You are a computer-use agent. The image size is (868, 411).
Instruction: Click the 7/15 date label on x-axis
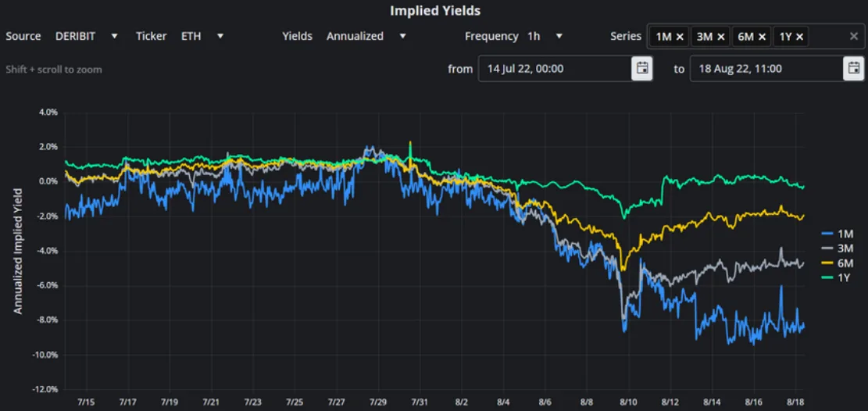(87, 401)
